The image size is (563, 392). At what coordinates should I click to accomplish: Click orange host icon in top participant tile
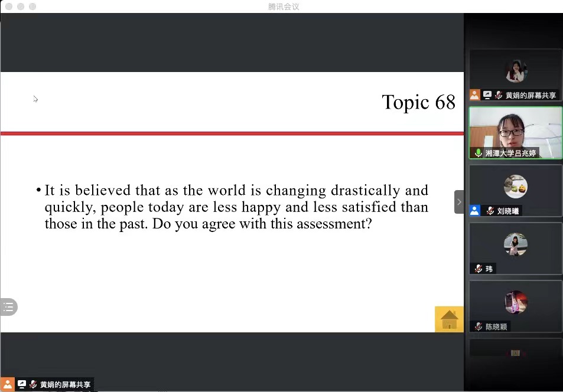pyautogui.click(x=475, y=95)
